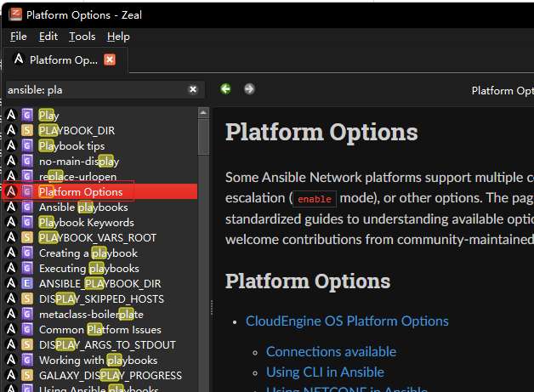Screen dimensions: 534x392
Task: Open CloudEngine OS Platform Options link
Action: pyautogui.click(x=347, y=321)
